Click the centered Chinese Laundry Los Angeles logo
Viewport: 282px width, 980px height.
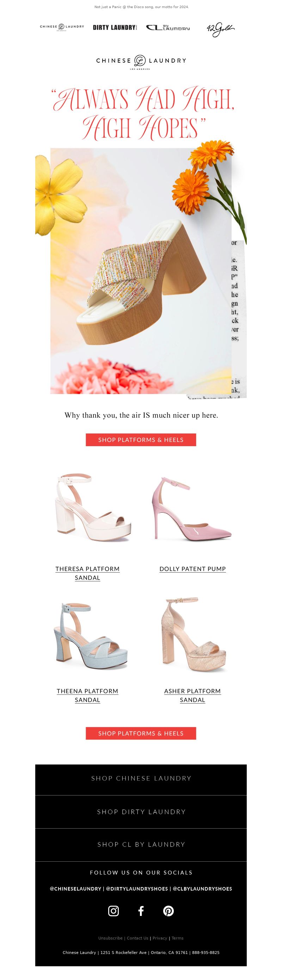tap(141, 62)
